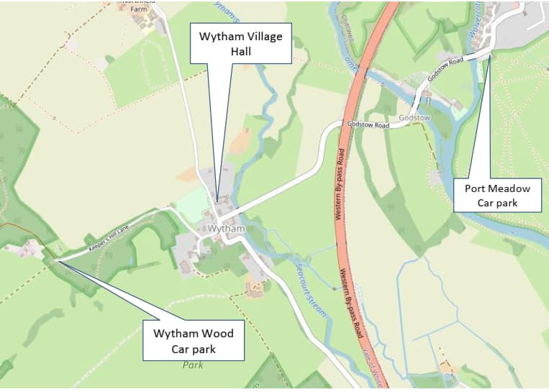The height and width of the screenshot is (392, 549).
Task: Click the Wytham Village Hall callout box
Action: (x=241, y=43)
